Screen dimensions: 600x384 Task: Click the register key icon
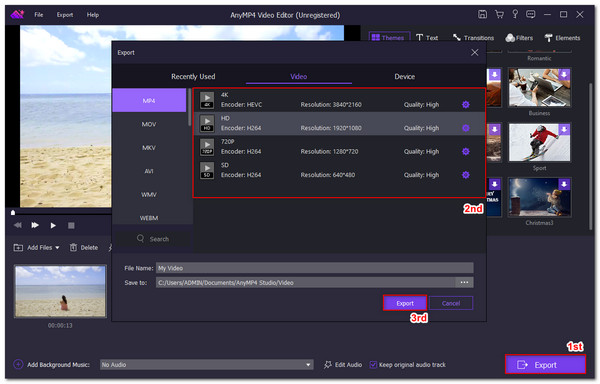pos(515,15)
